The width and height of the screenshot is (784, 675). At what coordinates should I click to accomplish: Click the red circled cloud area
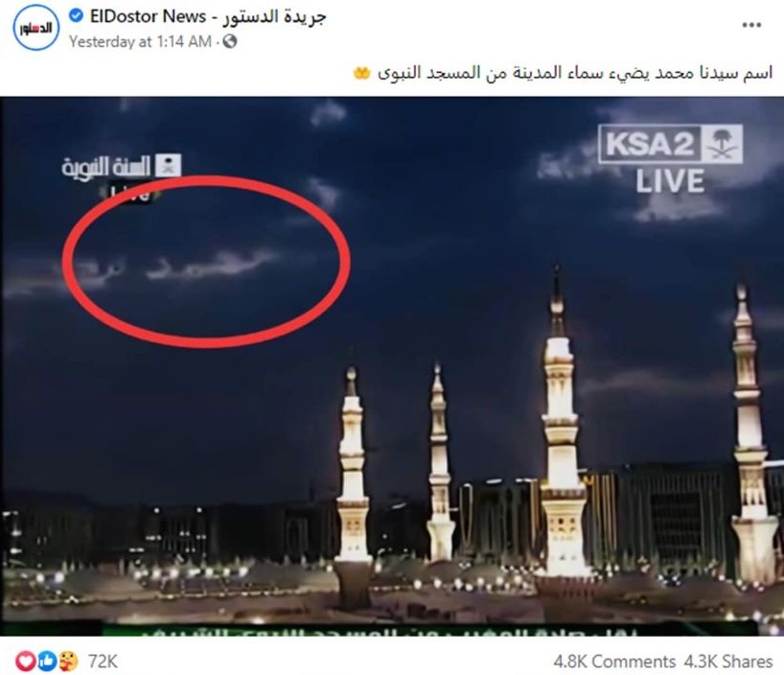206,262
